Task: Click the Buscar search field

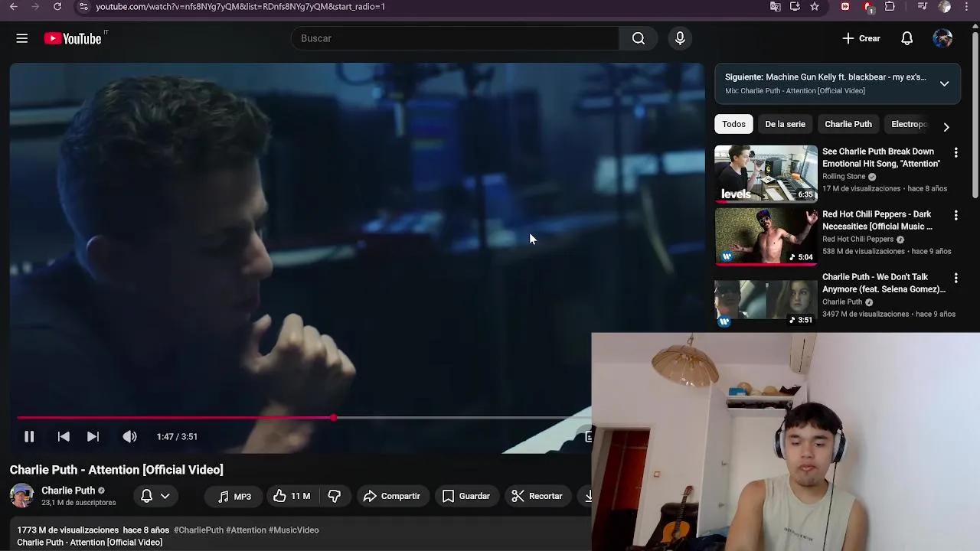Action: [x=455, y=38]
